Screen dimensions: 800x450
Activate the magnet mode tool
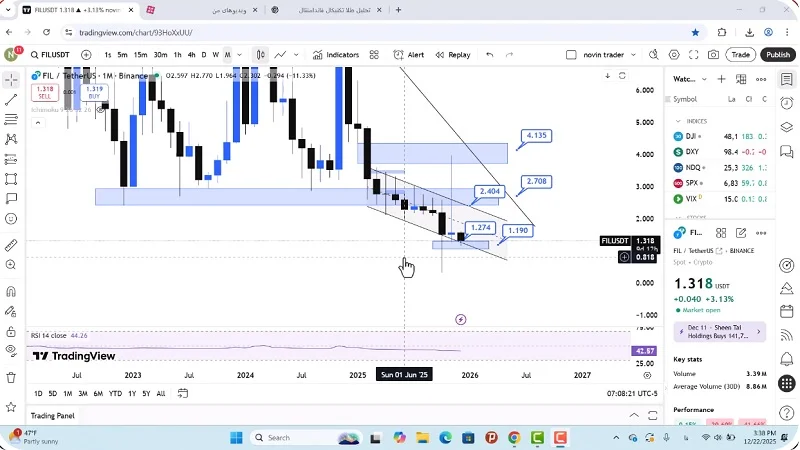point(11,293)
